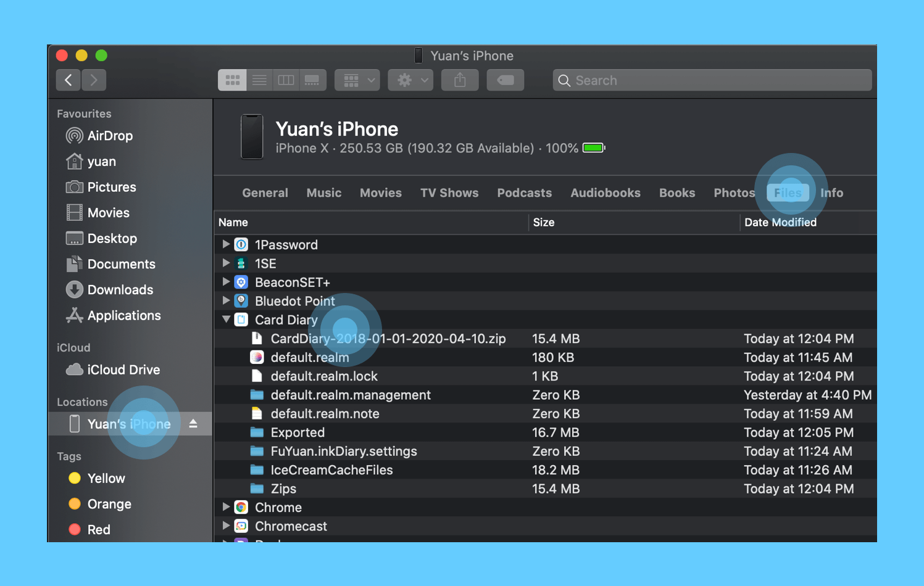
Task: Switch to the Movies tab
Action: coord(381,193)
